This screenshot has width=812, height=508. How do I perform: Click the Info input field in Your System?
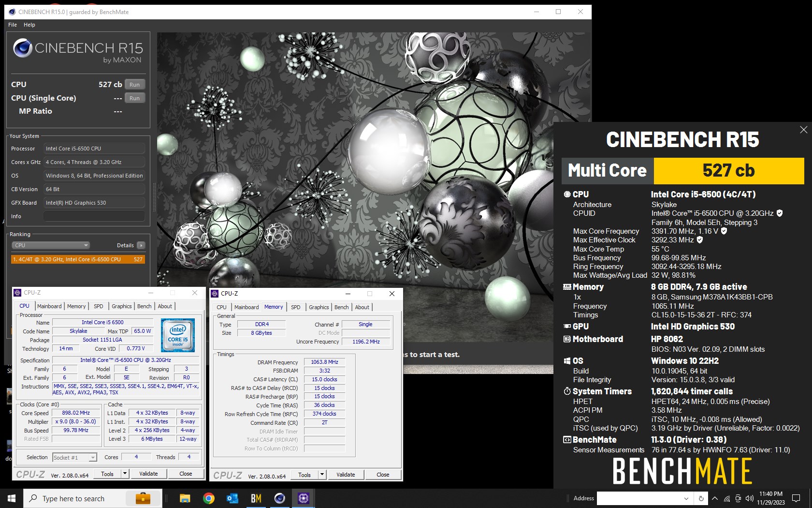tap(94, 216)
